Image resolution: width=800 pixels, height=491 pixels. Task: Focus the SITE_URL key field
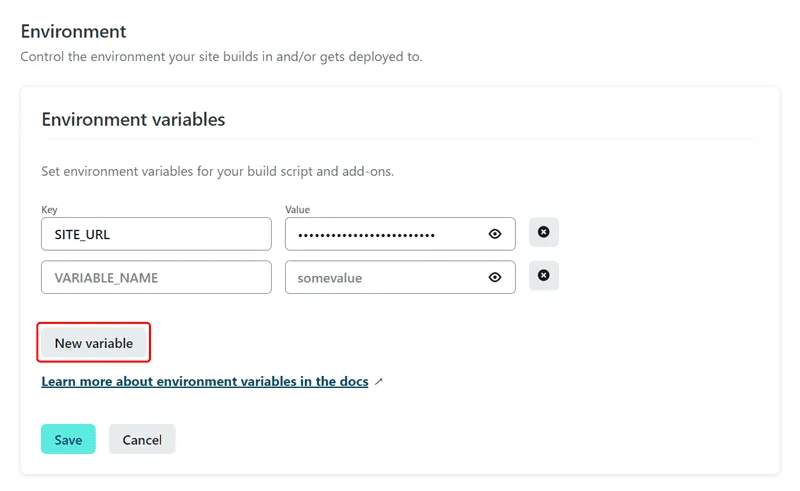(156, 234)
